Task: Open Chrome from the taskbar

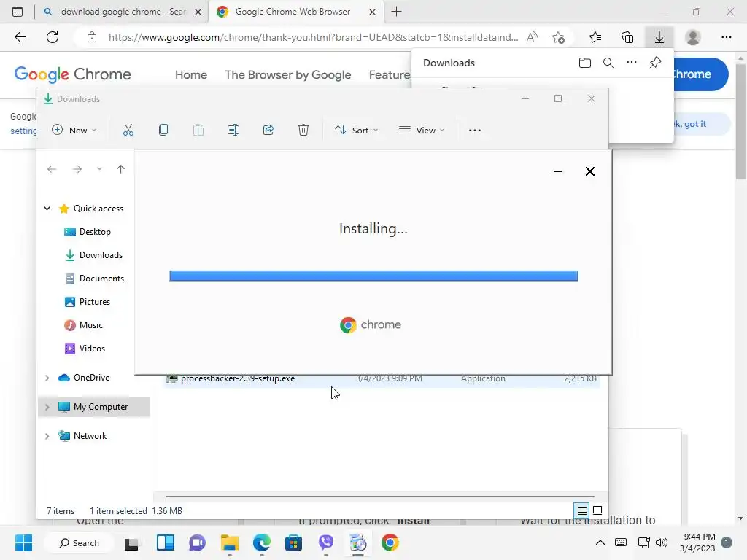Action: pyautogui.click(x=390, y=542)
